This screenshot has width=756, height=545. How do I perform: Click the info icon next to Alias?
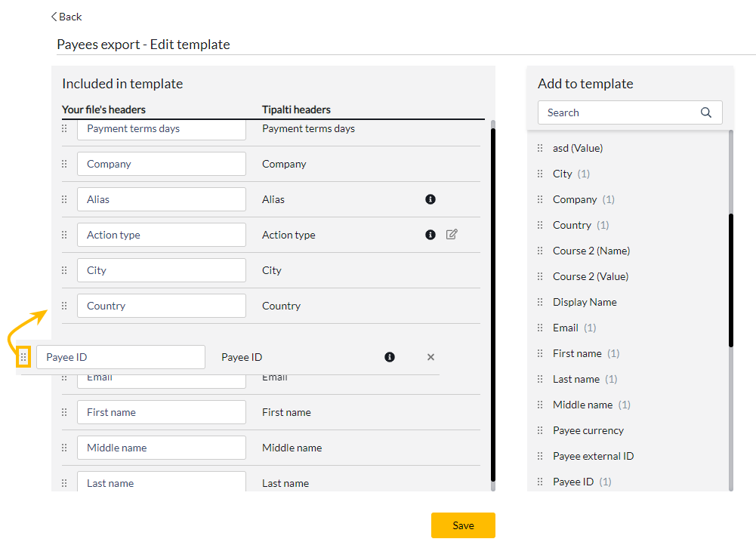430,199
